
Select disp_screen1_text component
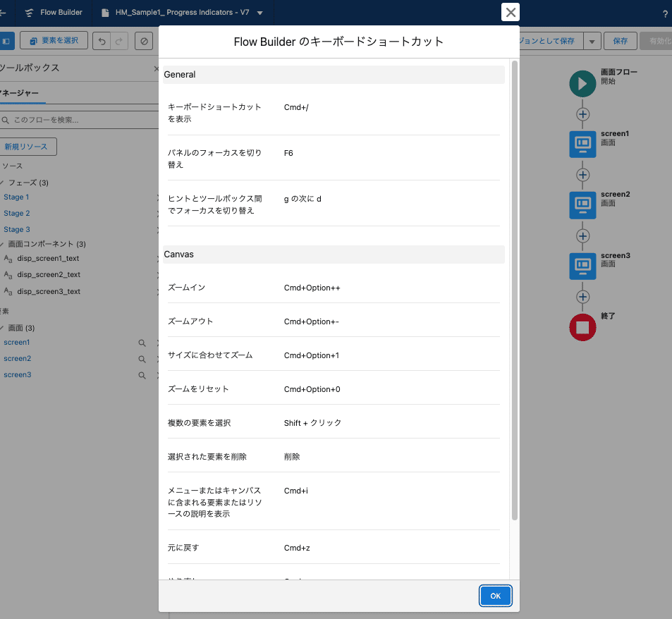click(48, 258)
